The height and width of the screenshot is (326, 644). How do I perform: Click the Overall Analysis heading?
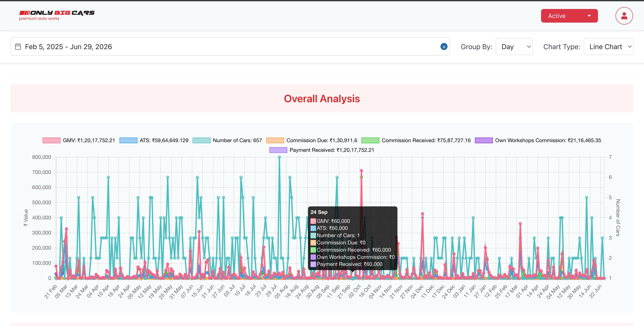(x=322, y=99)
